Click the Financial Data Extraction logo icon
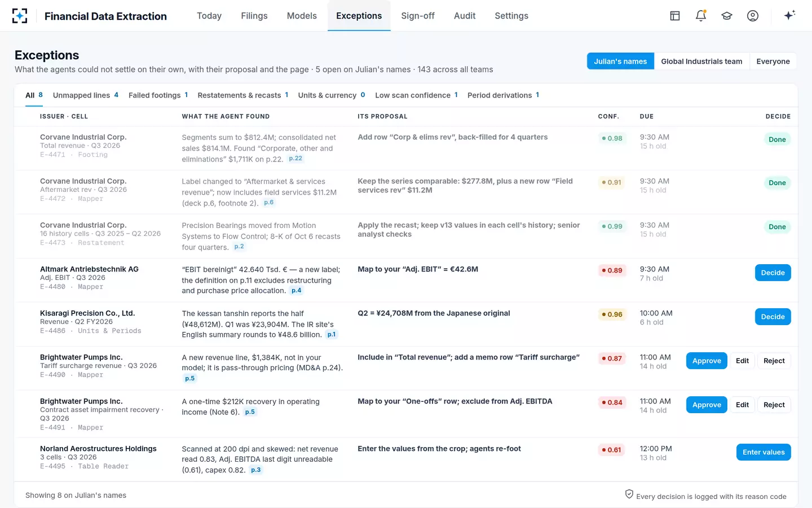Screen dimensions: 812x508 tap(20, 16)
